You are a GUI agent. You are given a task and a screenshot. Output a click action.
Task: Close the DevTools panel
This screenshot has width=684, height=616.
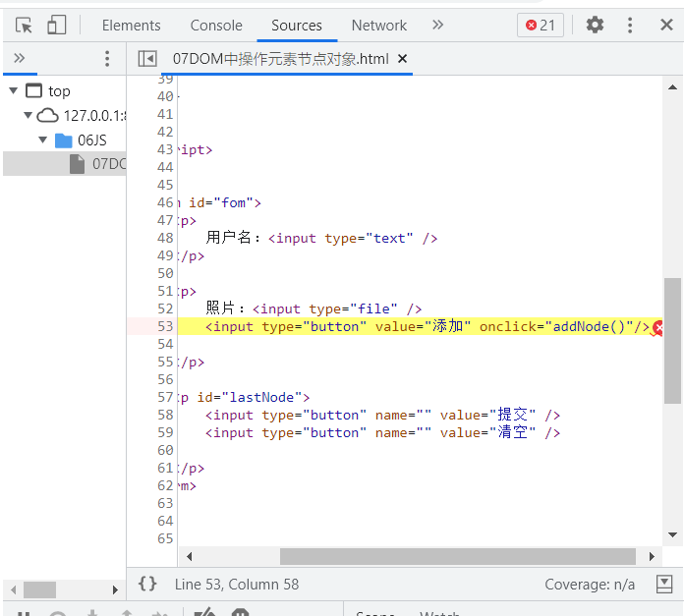click(666, 25)
